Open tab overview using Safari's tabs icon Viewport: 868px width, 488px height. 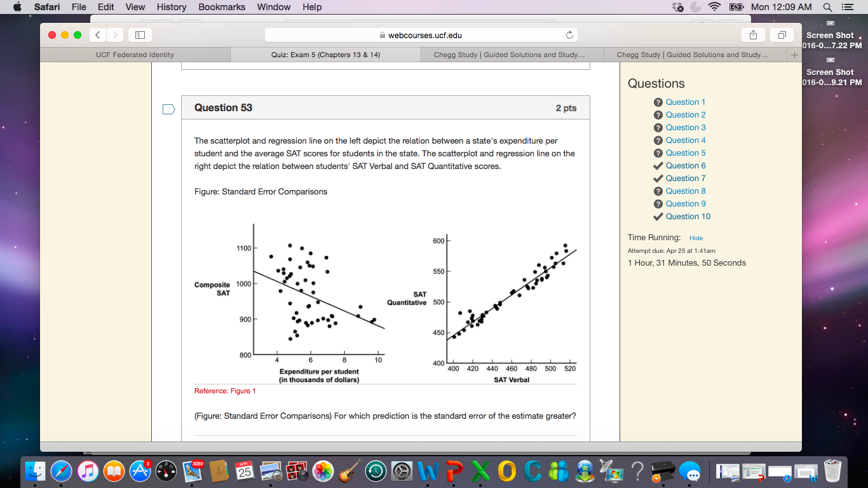[782, 35]
